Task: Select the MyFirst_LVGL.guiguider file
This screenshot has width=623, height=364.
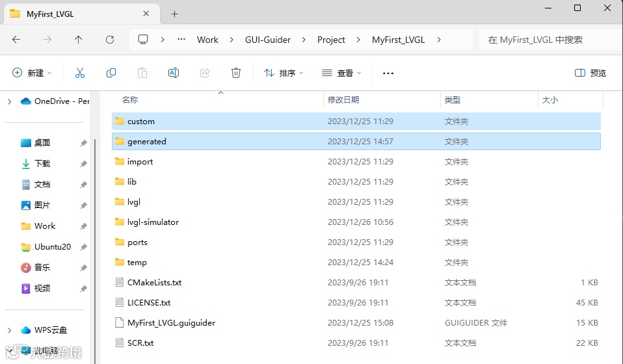Action: pos(356,322)
